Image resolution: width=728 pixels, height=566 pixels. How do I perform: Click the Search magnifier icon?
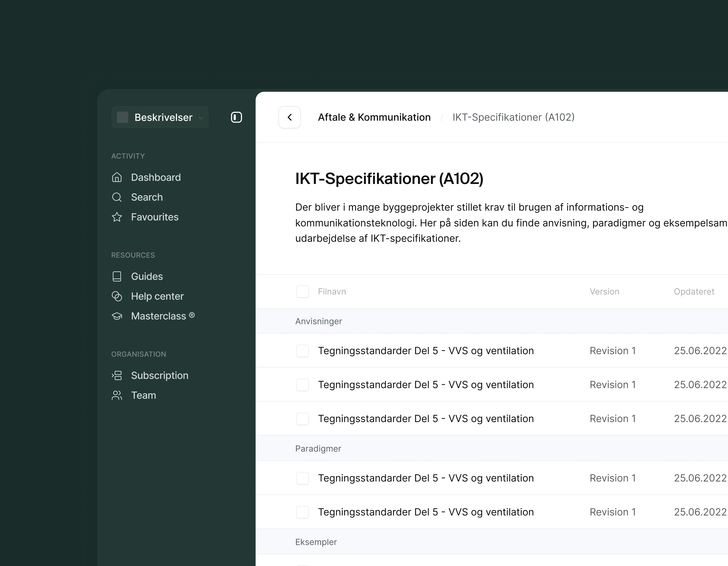click(x=117, y=197)
